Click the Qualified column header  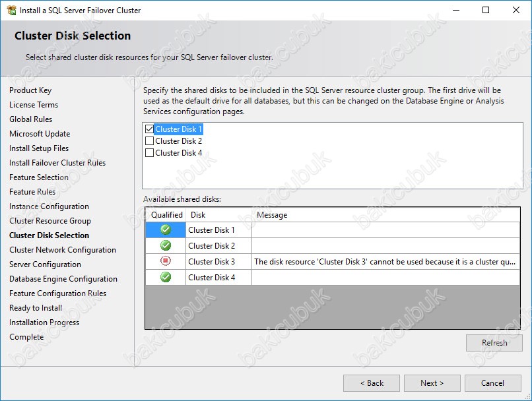pos(166,215)
